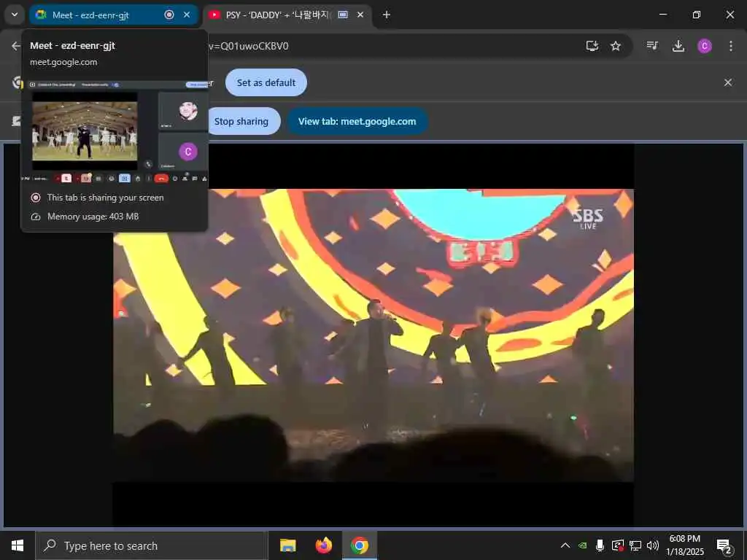Close the PSY - 'DADDY' YouTube tab
This screenshot has height=560, width=747.
[360, 15]
